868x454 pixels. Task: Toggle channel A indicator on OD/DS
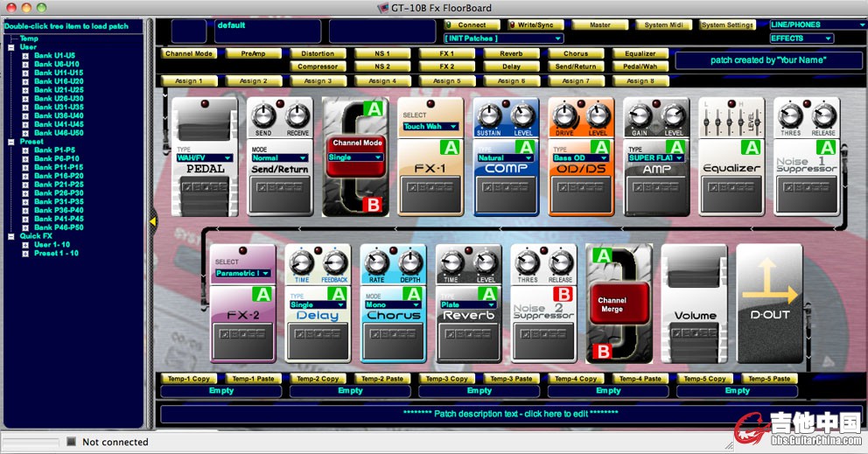click(600, 147)
